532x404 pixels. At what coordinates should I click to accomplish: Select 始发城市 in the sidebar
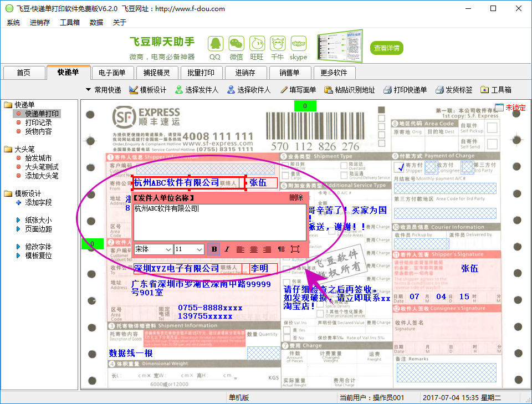click(38, 158)
